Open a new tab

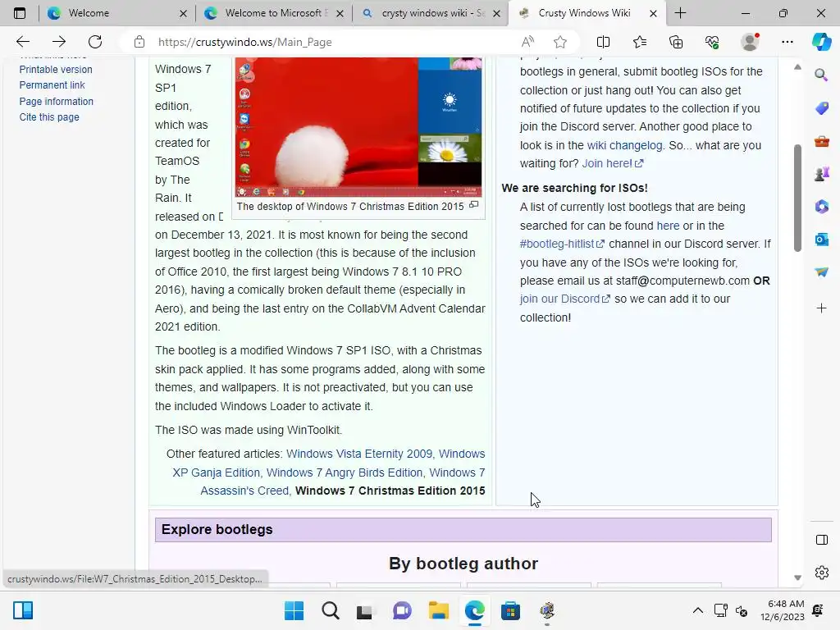coord(680,13)
